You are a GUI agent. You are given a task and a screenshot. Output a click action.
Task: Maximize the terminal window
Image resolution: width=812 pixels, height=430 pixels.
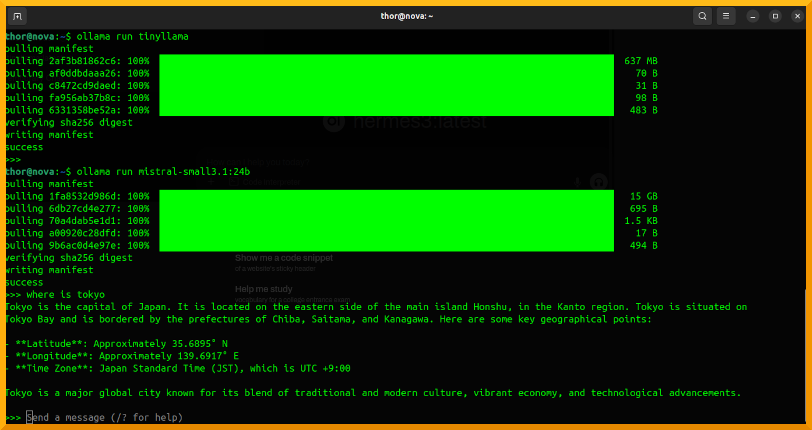click(x=775, y=16)
